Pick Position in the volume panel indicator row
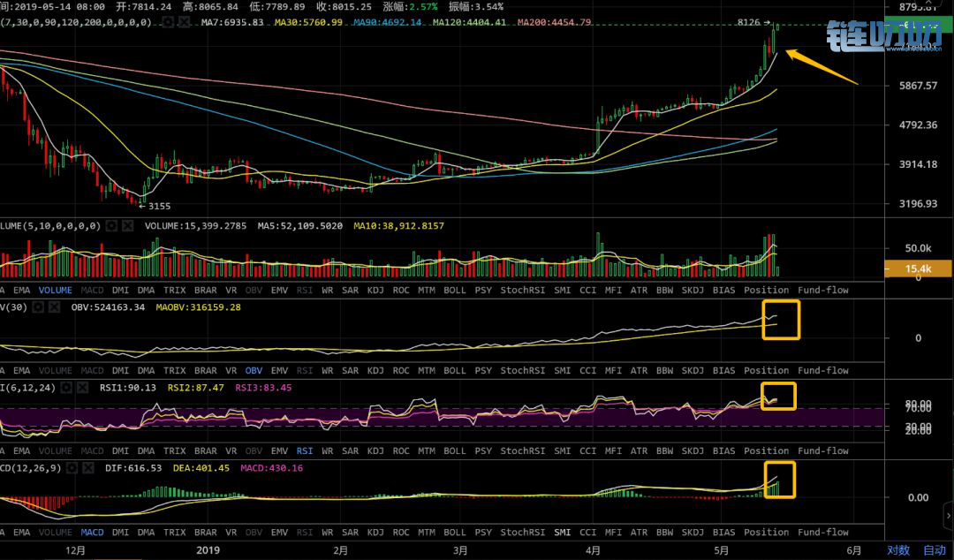The height and width of the screenshot is (560, 954). [766, 290]
